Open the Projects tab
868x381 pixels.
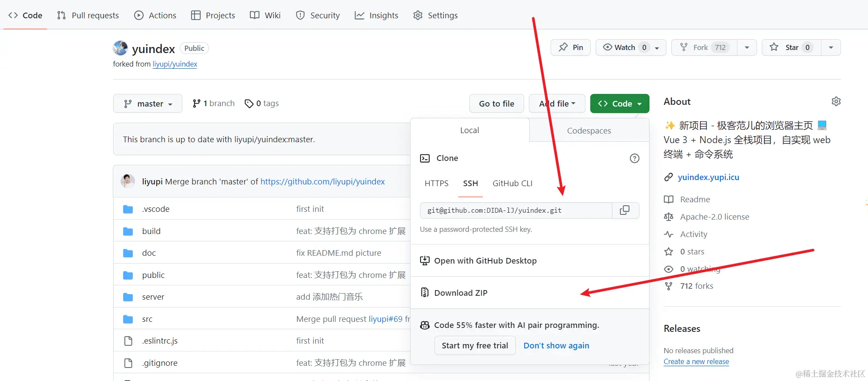point(213,15)
